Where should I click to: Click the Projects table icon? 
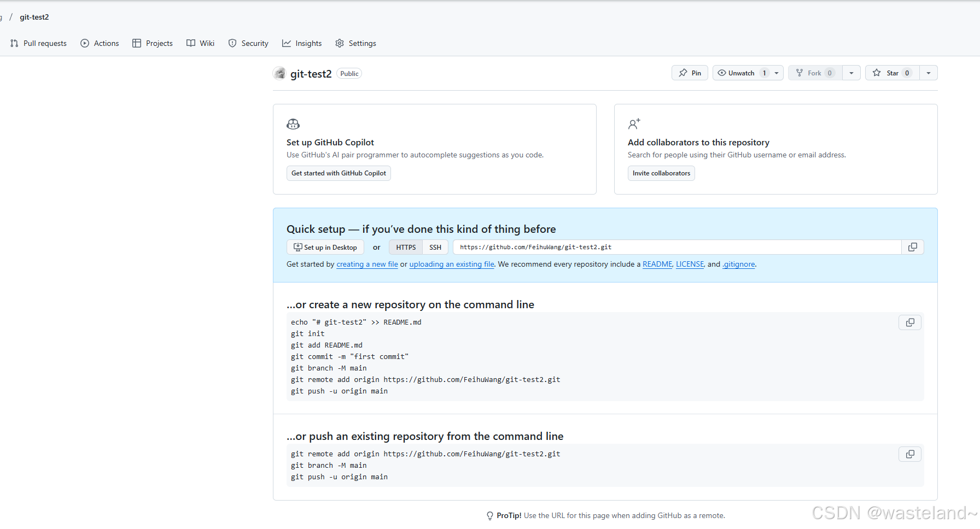(137, 43)
